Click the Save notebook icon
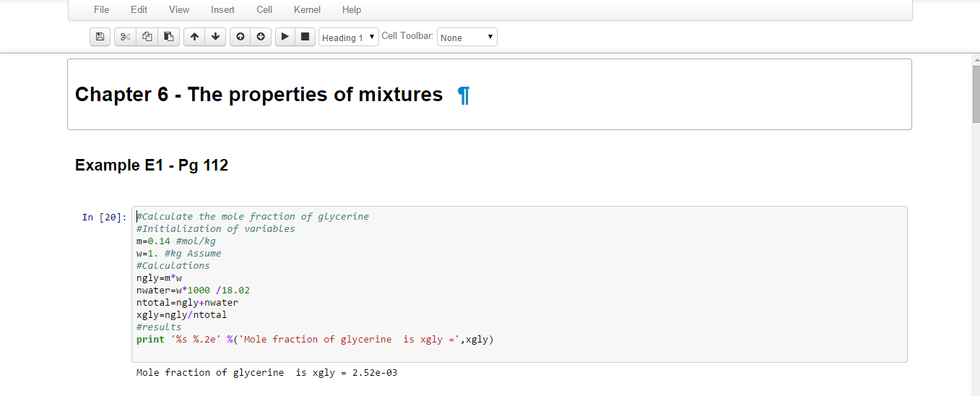The height and width of the screenshot is (396, 980). coord(100,37)
